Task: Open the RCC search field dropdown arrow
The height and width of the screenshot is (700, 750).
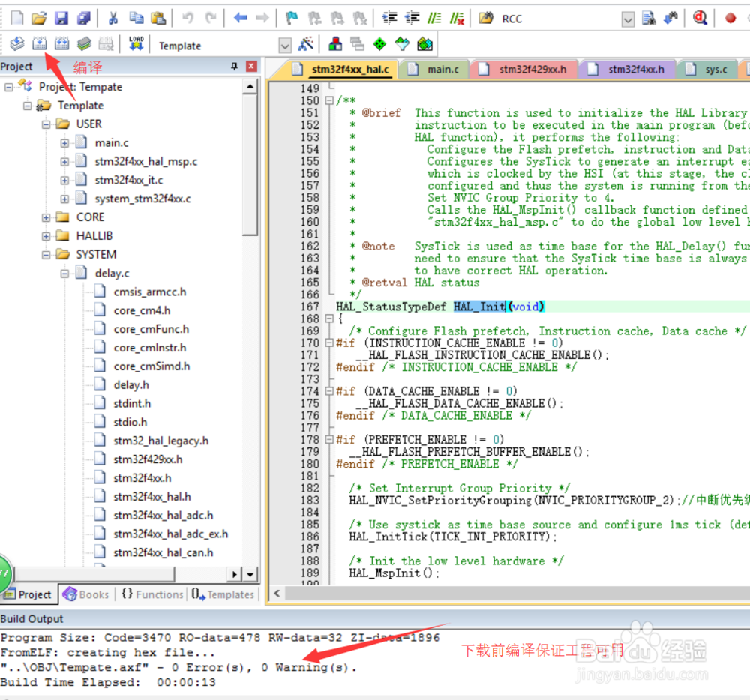Action: point(628,19)
